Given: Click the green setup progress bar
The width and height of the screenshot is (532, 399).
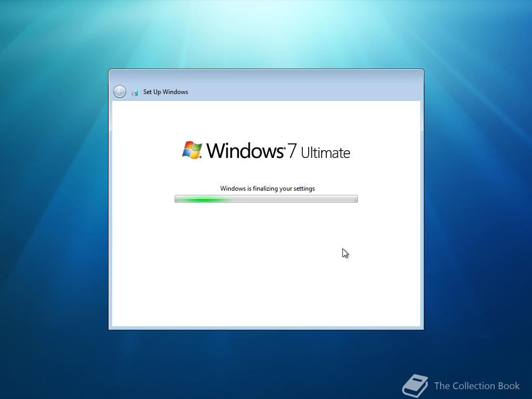Looking at the screenshot, I should pos(266,199).
